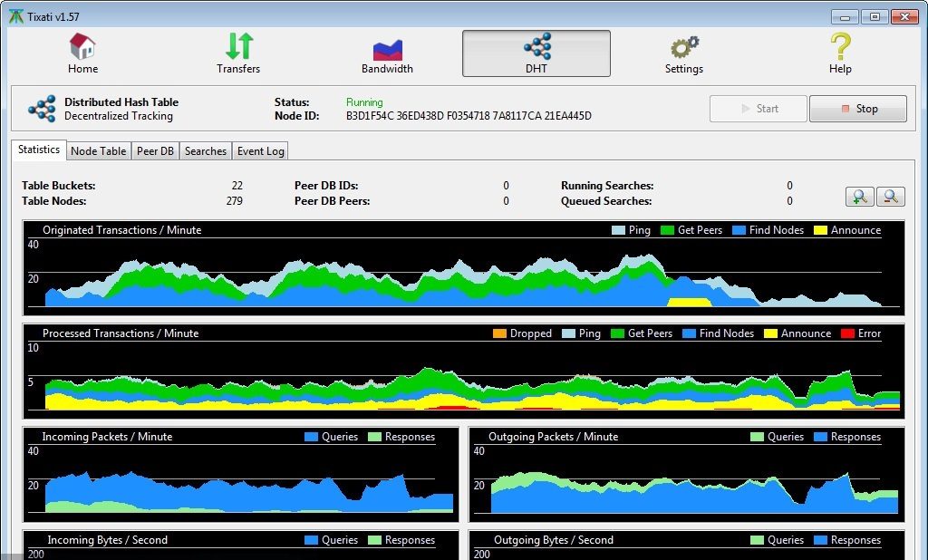Close the Tixati window
The height and width of the screenshot is (560, 928).
pos(904,16)
